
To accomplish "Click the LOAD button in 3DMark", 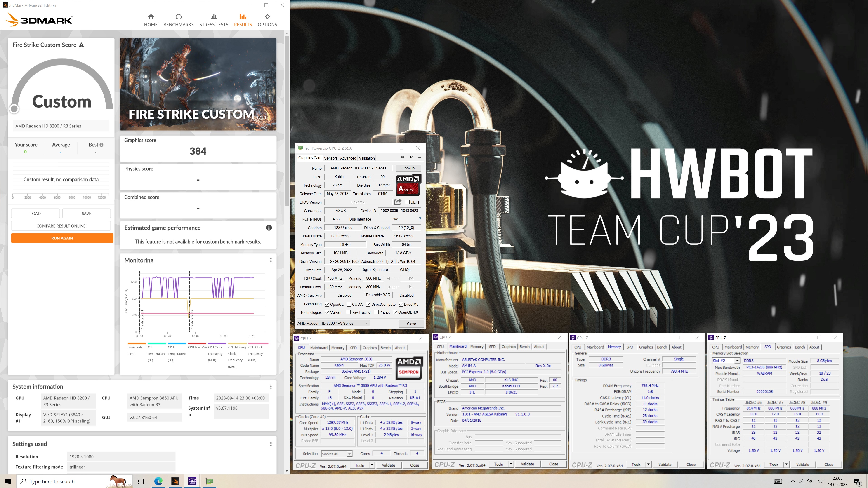I will (35, 213).
